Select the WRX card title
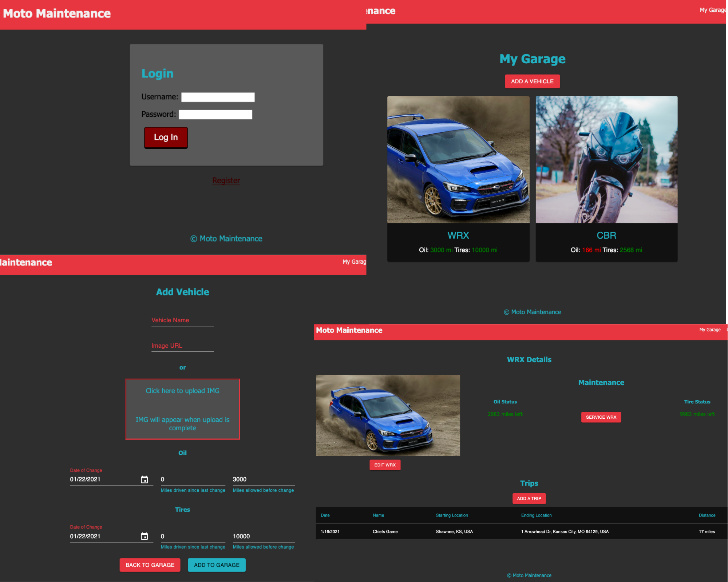 pyautogui.click(x=458, y=235)
